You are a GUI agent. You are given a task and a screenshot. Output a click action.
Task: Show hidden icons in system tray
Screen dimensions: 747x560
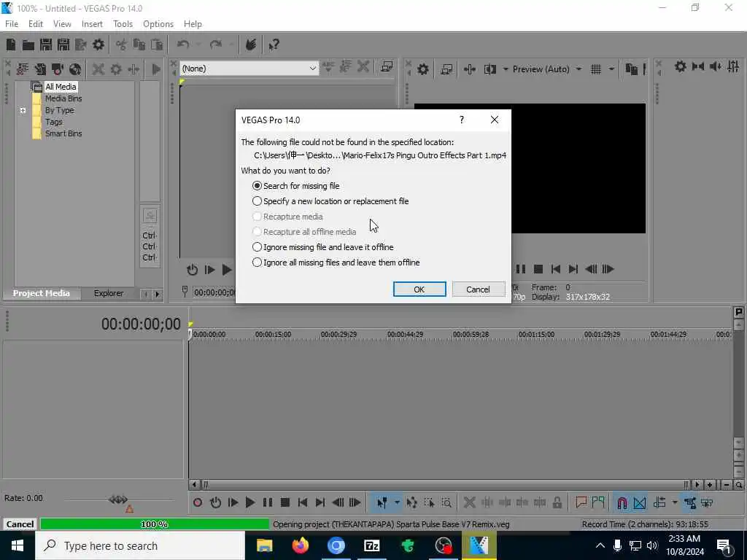[600, 545]
